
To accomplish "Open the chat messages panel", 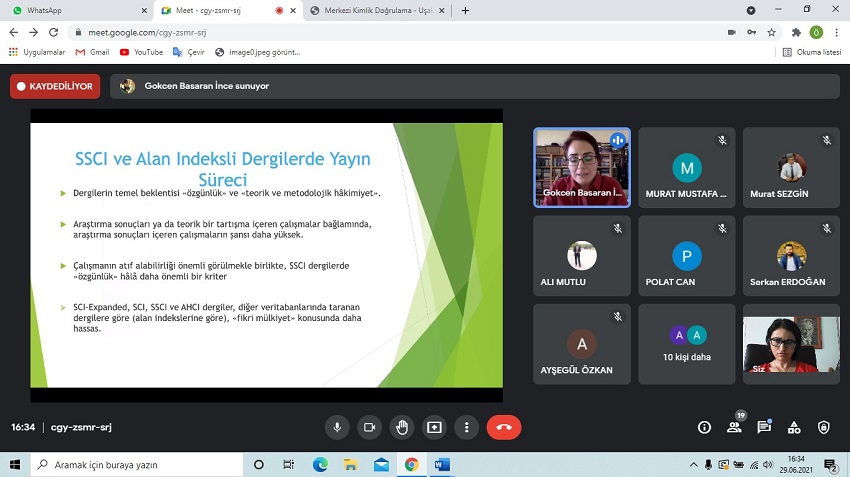I will [764, 427].
